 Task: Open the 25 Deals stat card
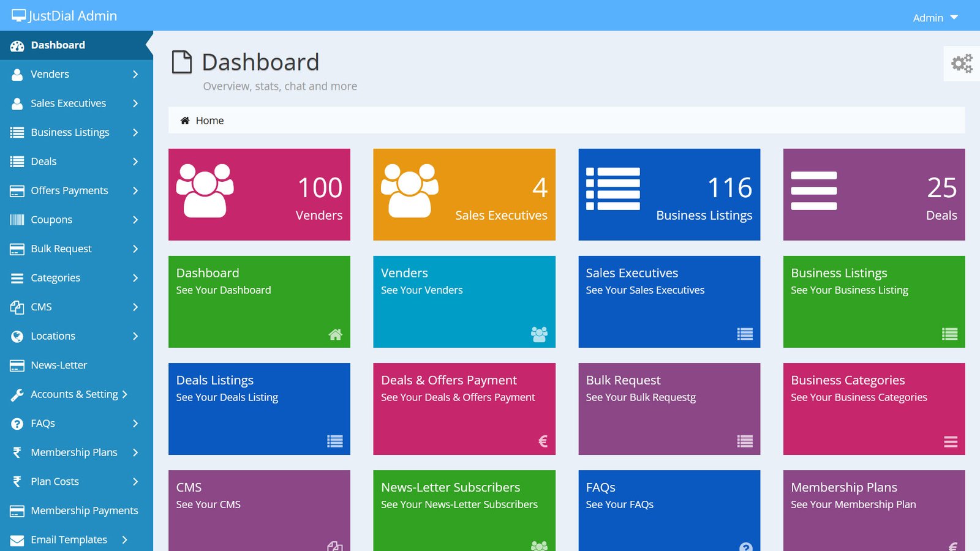(x=874, y=194)
